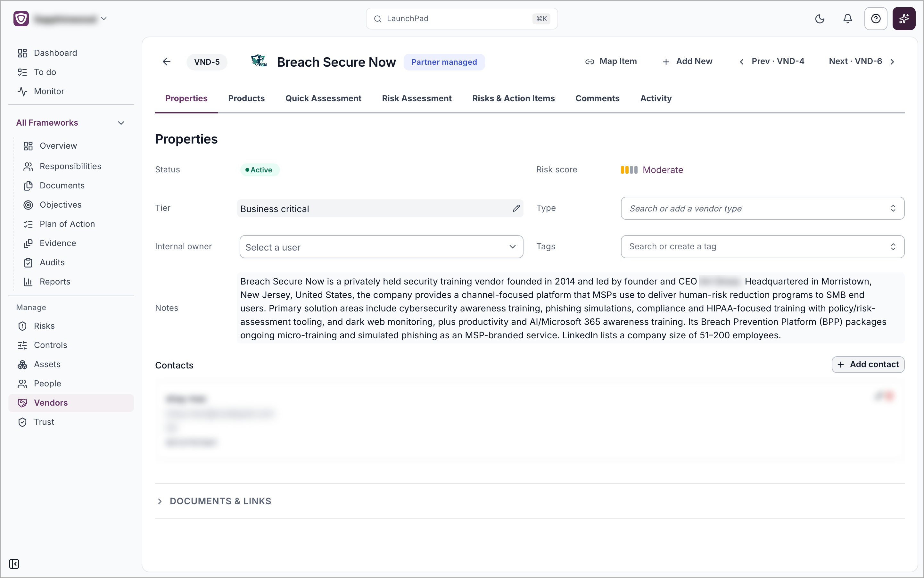
Task: Open To do list in sidebar
Action: click(71, 72)
